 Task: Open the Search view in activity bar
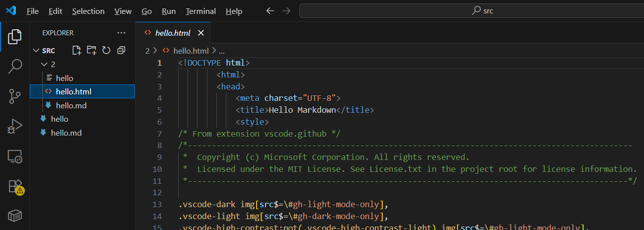point(15,66)
